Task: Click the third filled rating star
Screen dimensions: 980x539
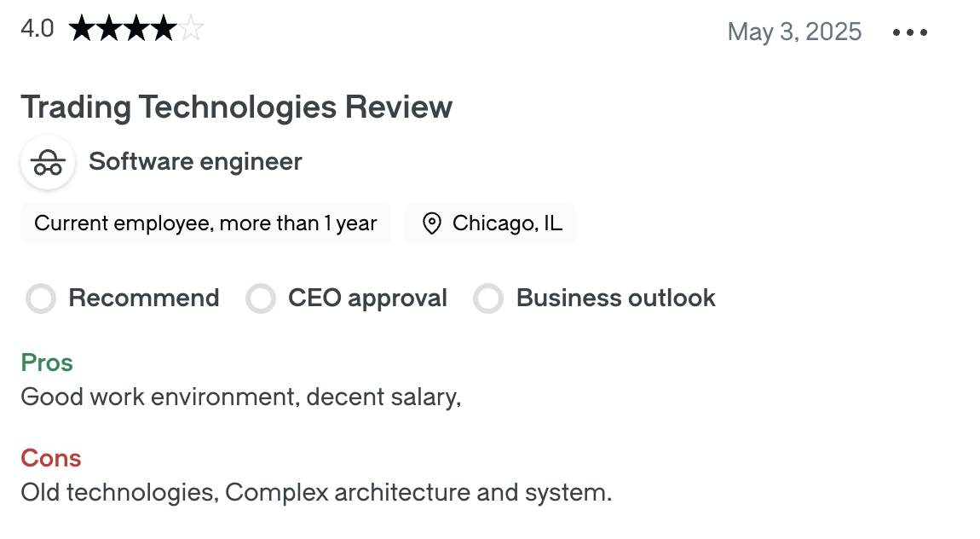Action: (x=136, y=30)
